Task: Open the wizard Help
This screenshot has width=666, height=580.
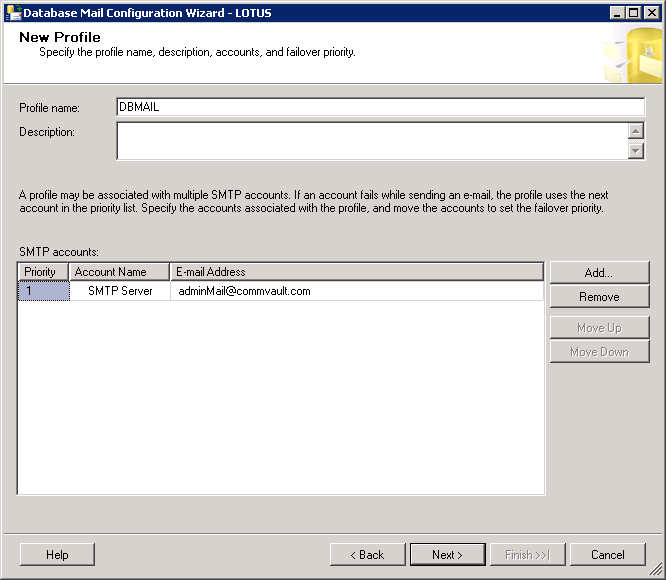Action: click(57, 555)
